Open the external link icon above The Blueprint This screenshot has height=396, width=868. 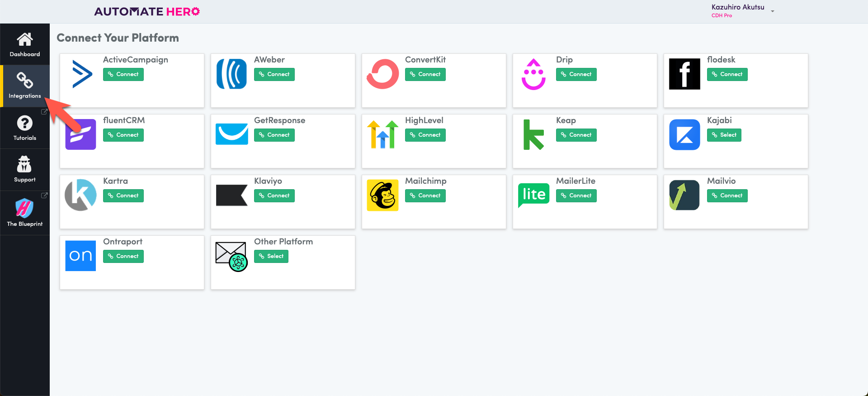pos(44,196)
